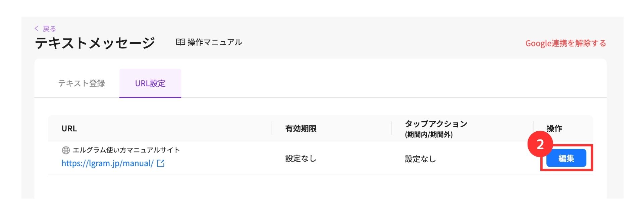The image size is (644, 215).
Task: Click the 操作 column header
Action: coord(554,129)
